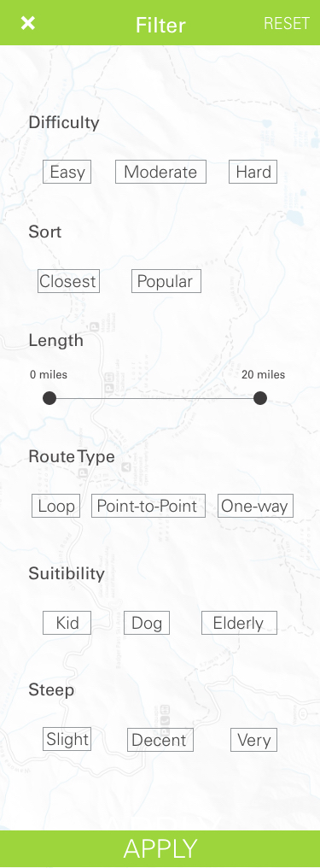Click the 0 miles slider handle
This screenshot has width=320, height=868.
point(49,398)
